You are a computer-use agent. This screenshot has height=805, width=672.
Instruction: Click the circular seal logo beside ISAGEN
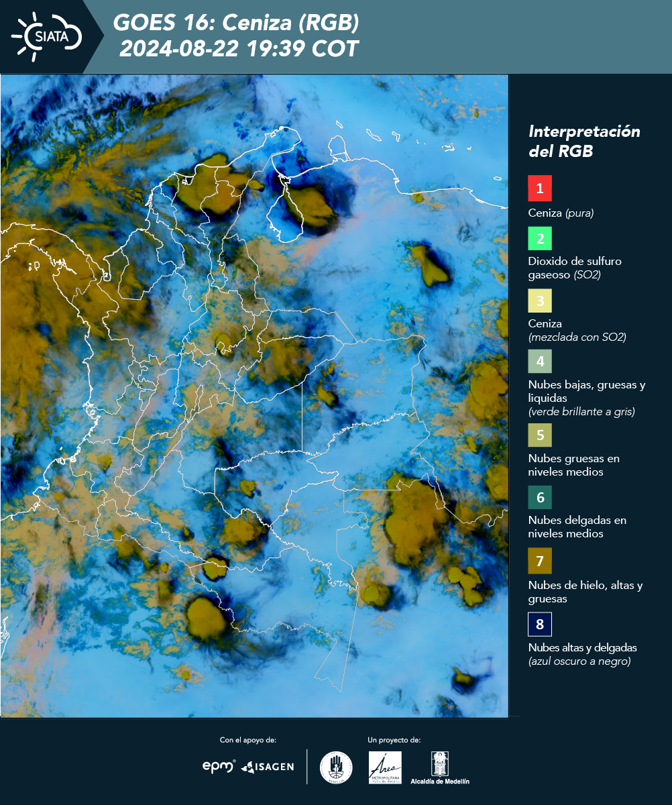(336, 767)
